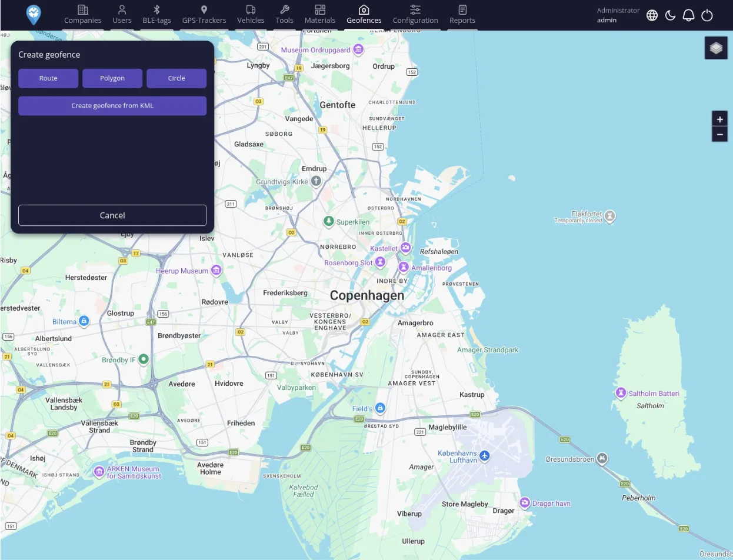
Task: Click the Administrator admin account label
Action: tap(618, 15)
